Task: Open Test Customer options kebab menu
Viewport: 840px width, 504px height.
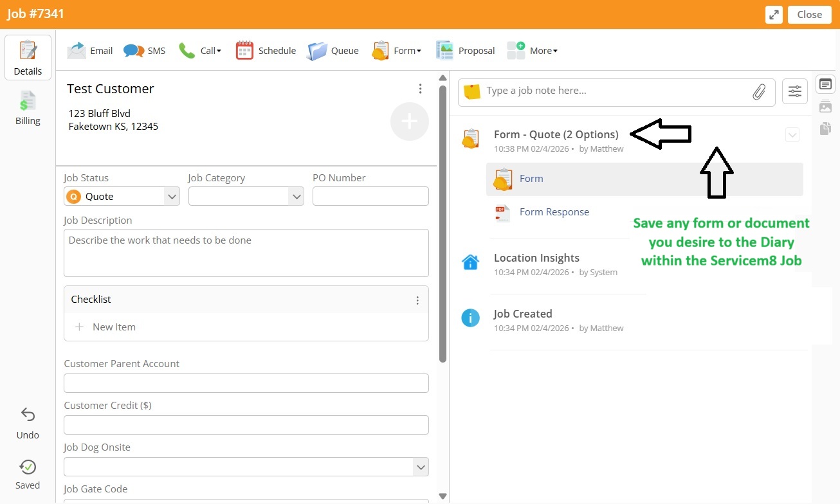Action: pyautogui.click(x=420, y=89)
